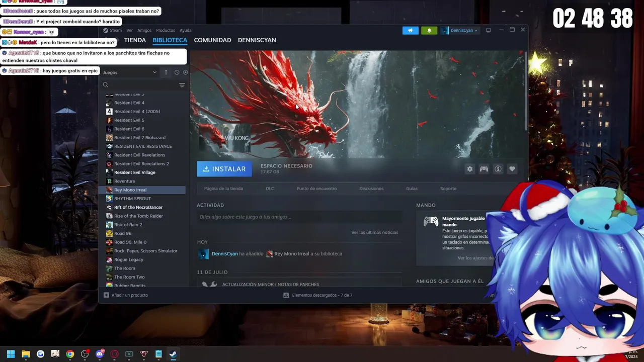Click the blue INSTALAR button
The width and height of the screenshot is (644, 362).
(224, 169)
